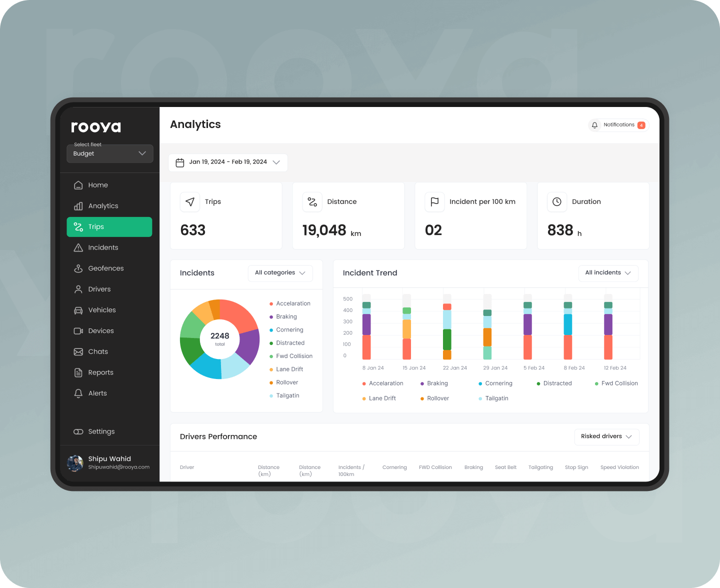Click the Notifications button with badge 4
The image size is (720, 588).
coord(617,124)
